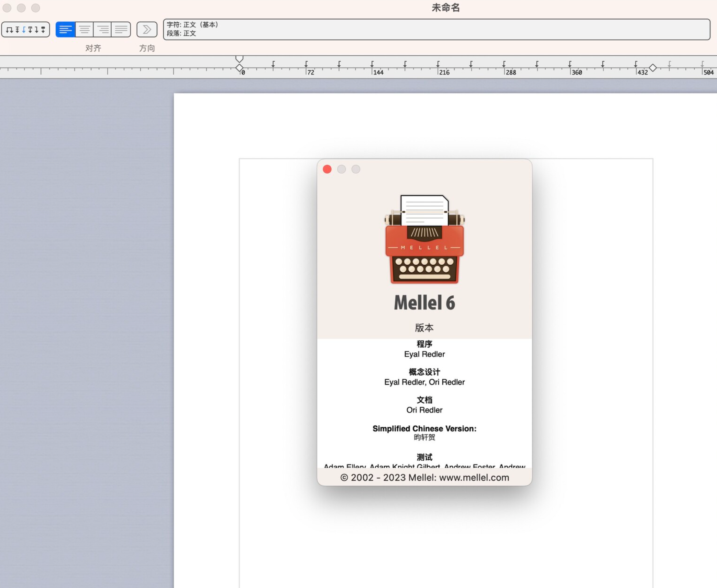Screen dimensions: 717x588
Task: Select the double-arrow bracket tab type icon
Action: click(x=10, y=30)
